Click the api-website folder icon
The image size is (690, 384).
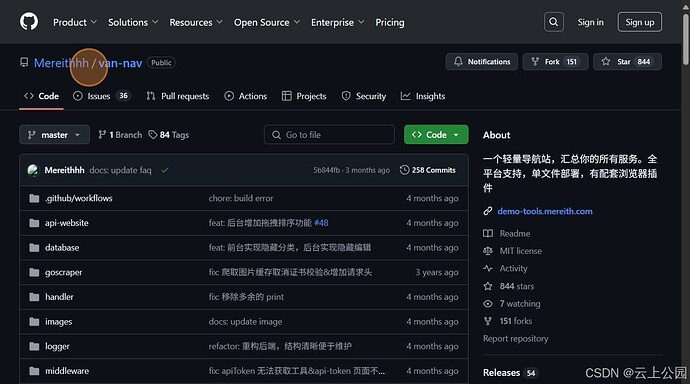34,223
